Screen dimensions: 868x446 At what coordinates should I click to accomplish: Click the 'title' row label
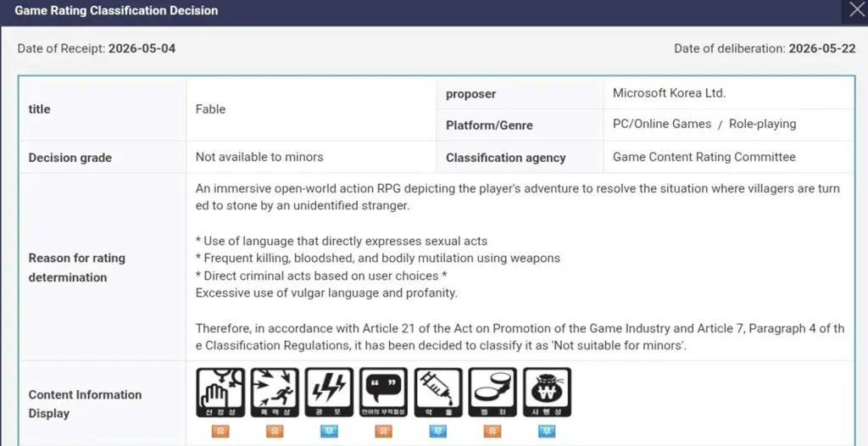(x=39, y=109)
